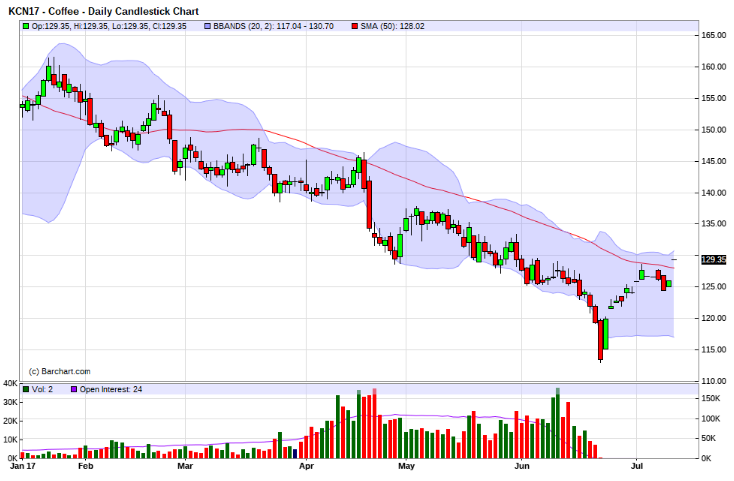
Task: Click the 160.00 price axis label
Action: (x=714, y=67)
